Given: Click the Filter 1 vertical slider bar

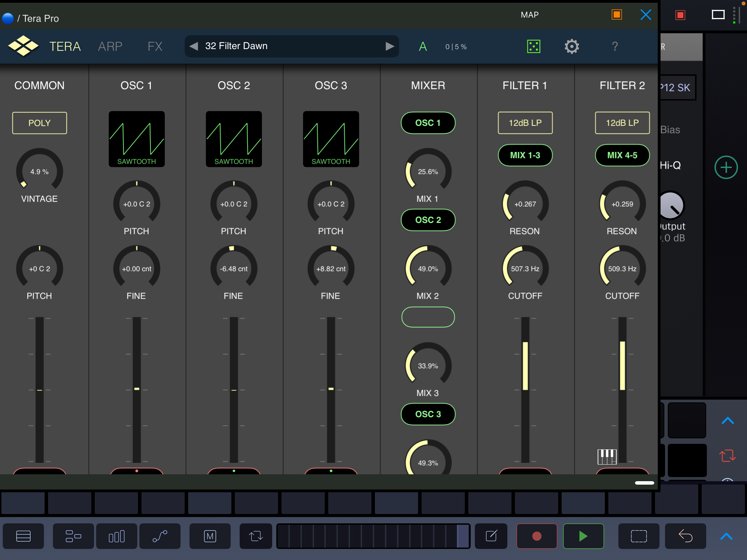Looking at the screenshot, I should point(525,390).
